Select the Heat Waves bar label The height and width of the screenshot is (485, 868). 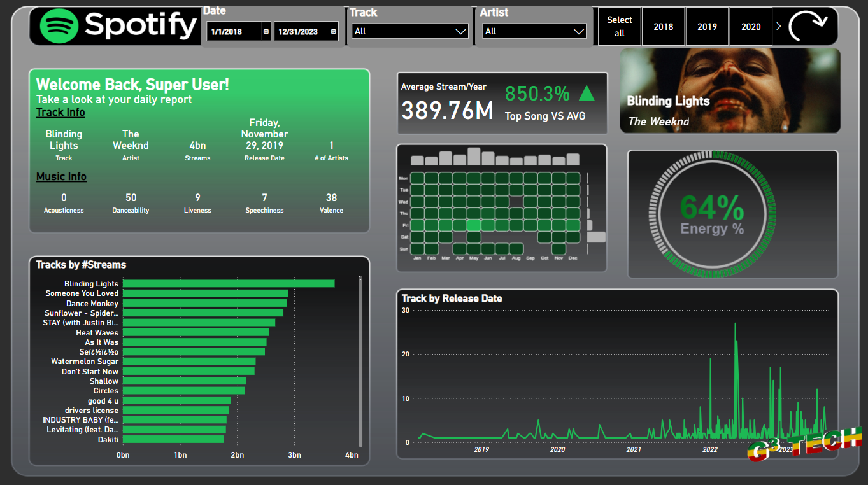coord(97,333)
